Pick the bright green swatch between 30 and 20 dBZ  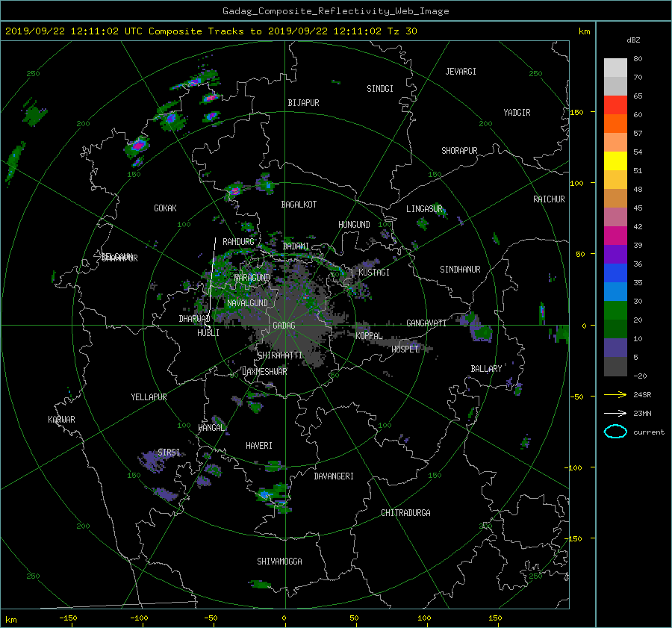615,311
